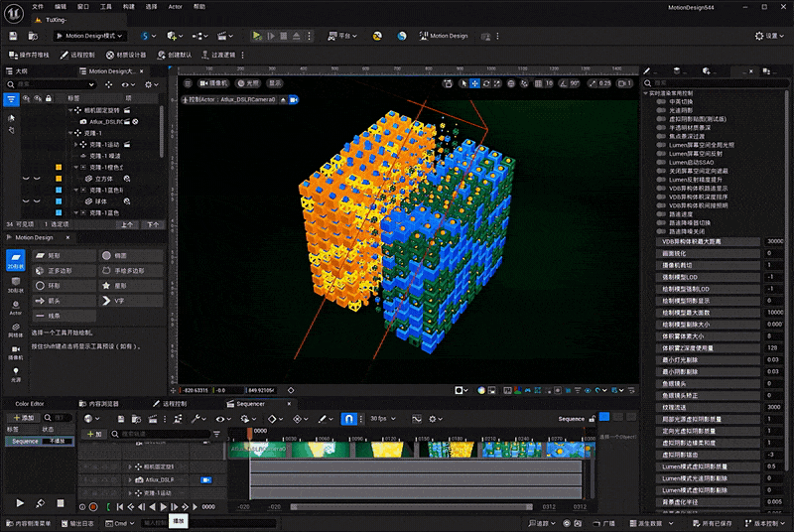This screenshot has height=532, width=794.
Task: Click the viewport hamburger menu icon
Action: pos(188,83)
